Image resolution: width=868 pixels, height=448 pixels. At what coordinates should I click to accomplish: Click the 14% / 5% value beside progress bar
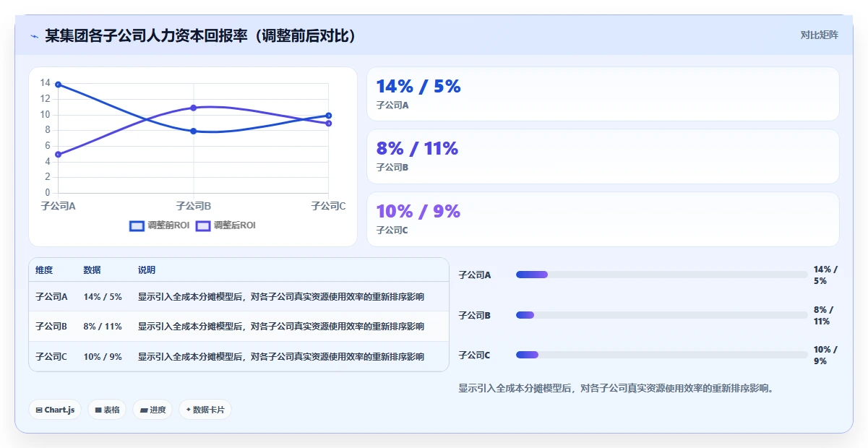point(825,275)
